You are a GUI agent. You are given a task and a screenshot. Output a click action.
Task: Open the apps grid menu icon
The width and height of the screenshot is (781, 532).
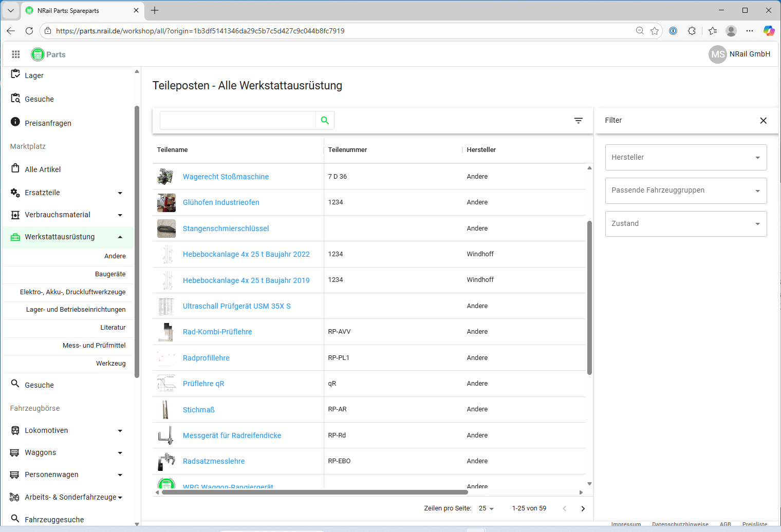[16, 54]
